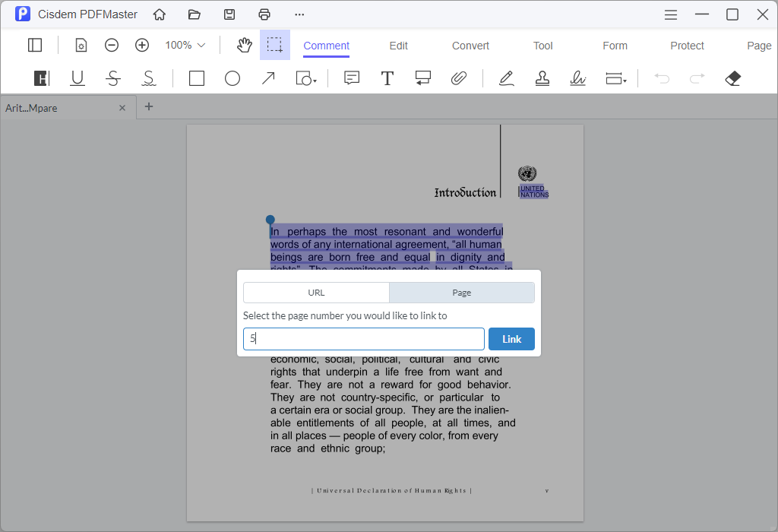Select the Hand pan tool
This screenshot has height=532, width=778.
click(244, 45)
